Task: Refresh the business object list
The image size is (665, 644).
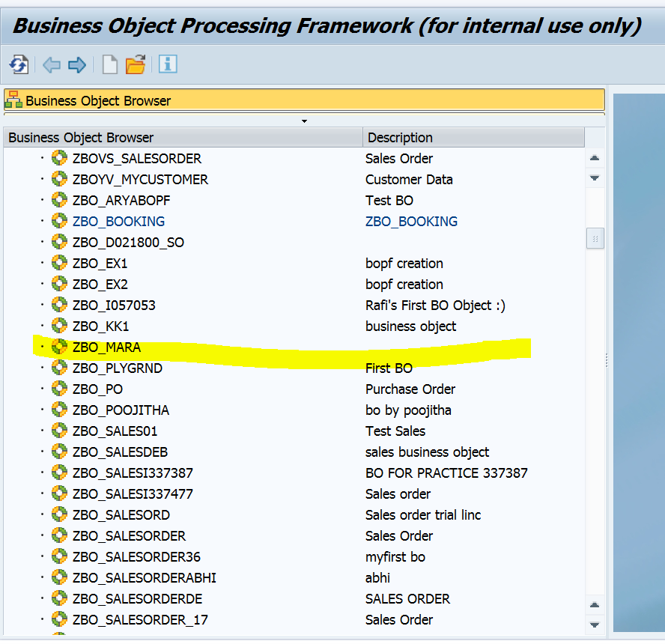Action: (19, 64)
